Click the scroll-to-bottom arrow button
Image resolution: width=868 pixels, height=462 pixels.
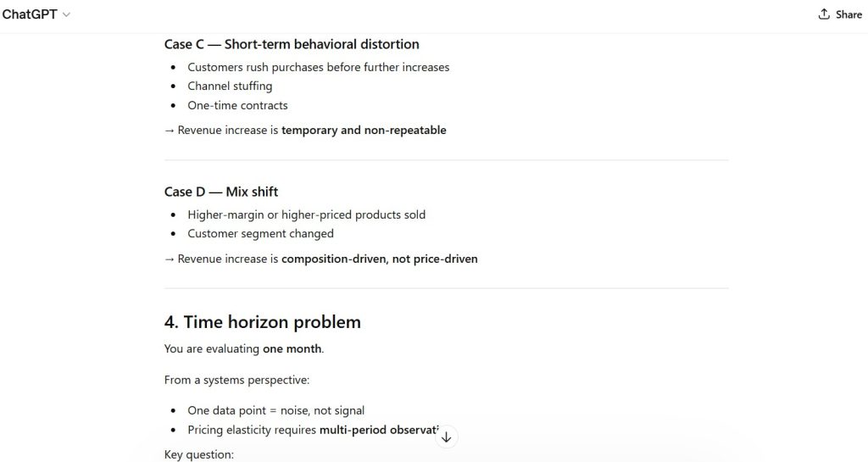pos(447,437)
